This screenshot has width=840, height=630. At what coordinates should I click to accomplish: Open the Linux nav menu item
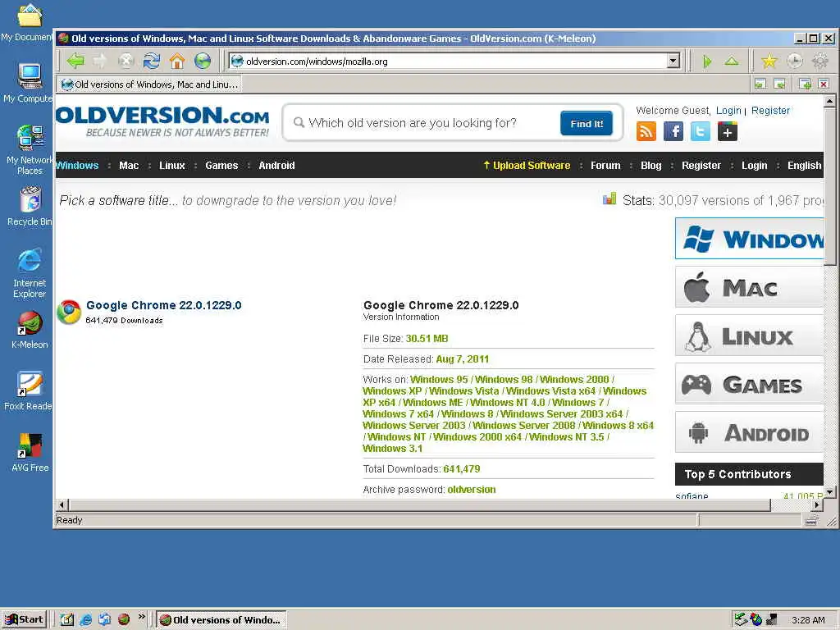click(x=172, y=166)
